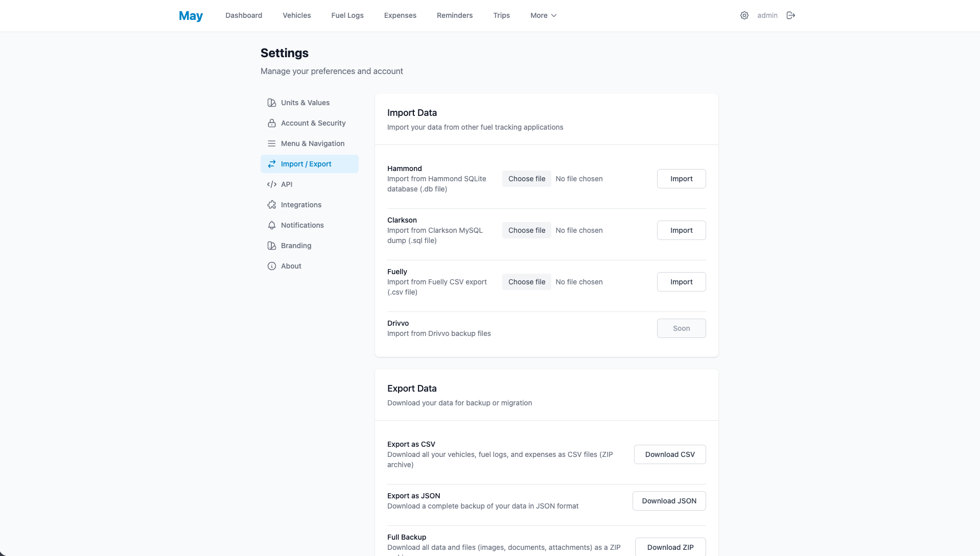
Task: Click the Download CSV button
Action: [x=670, y=454]
